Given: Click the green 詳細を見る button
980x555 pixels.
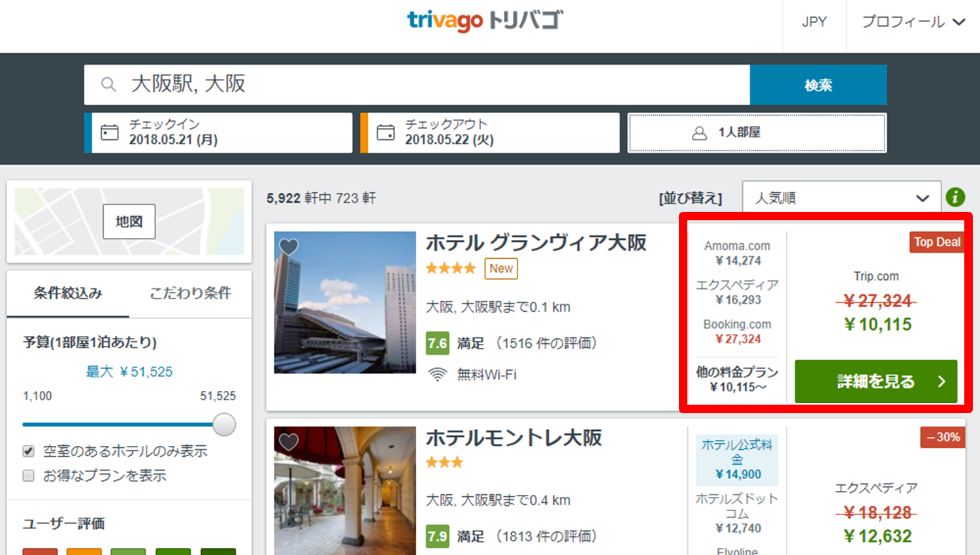Looking at the screenshot, I should click(875, 381).
